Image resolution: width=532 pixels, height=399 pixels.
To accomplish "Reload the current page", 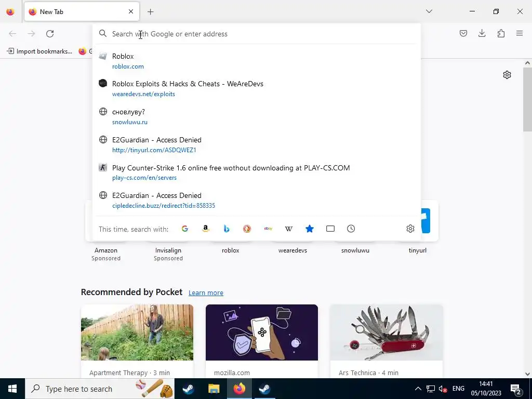I will (50, 34).
